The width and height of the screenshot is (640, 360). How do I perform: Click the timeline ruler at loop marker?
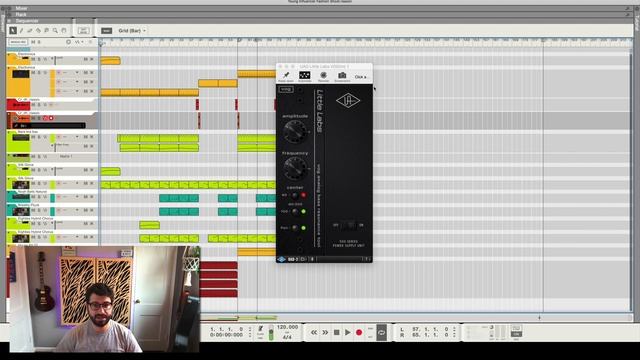pos(239,40)
